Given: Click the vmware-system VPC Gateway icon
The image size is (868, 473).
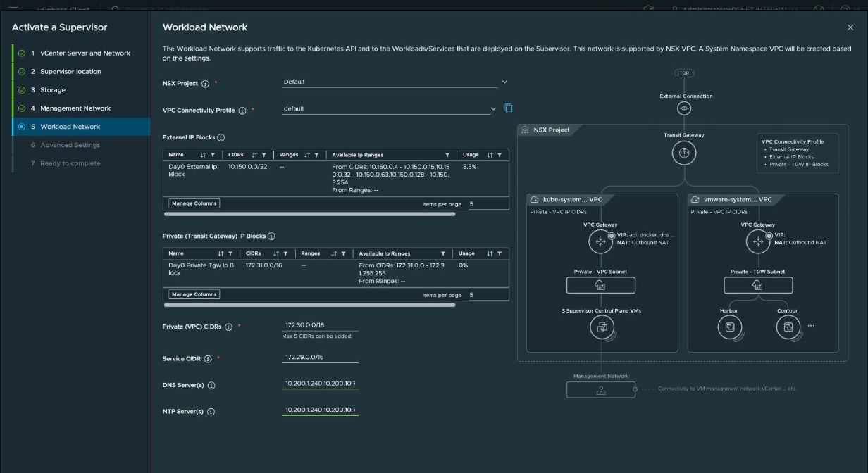Looking at the screenshot, I should click(x=758, y=241).
